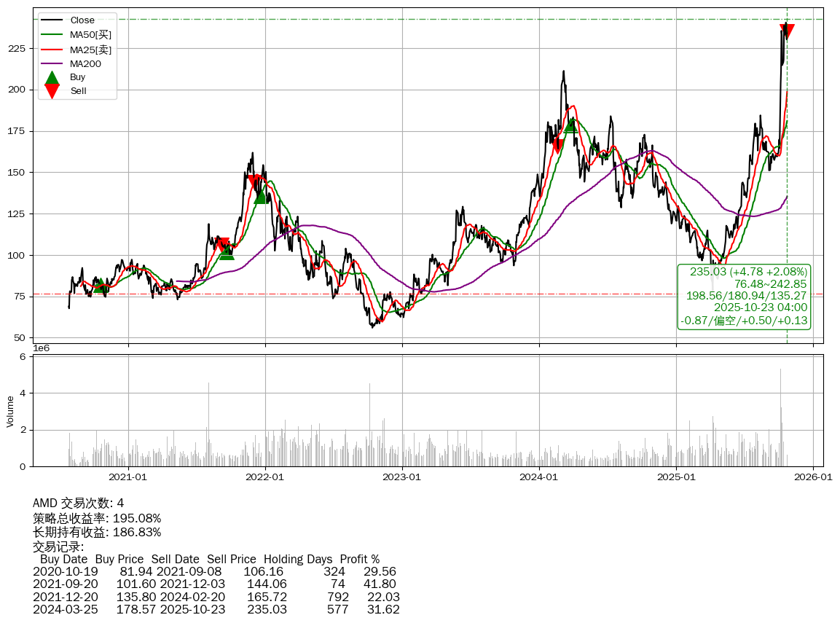This screenshot has width=840, height=623.
Task: Click the green buy marker from March 2024
Action: [570, 125]
